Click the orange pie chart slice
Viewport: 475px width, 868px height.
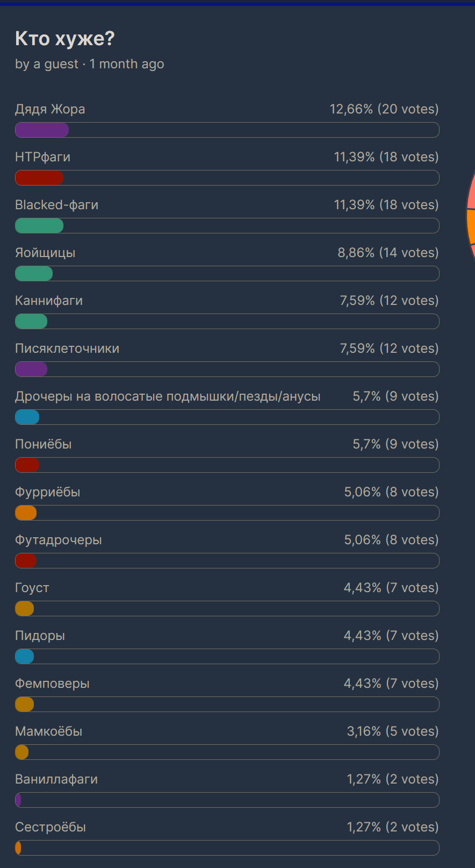point(471,226)
